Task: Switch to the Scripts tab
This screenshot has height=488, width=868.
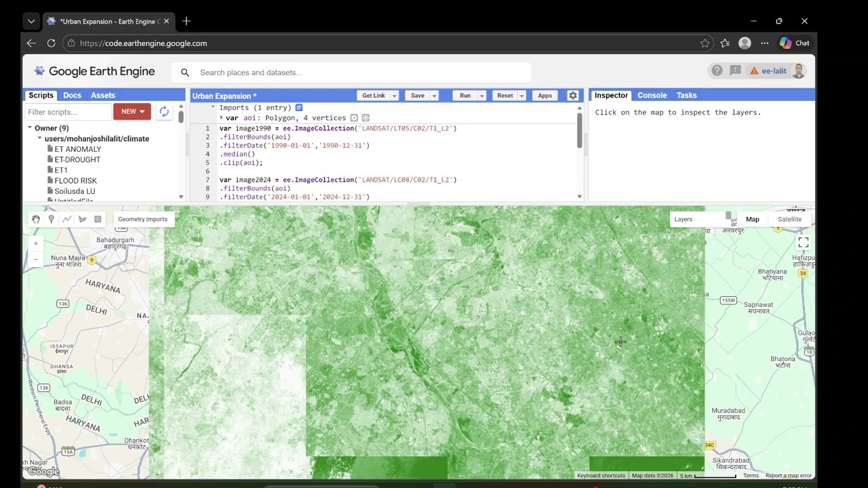Action: coord(41,96)
